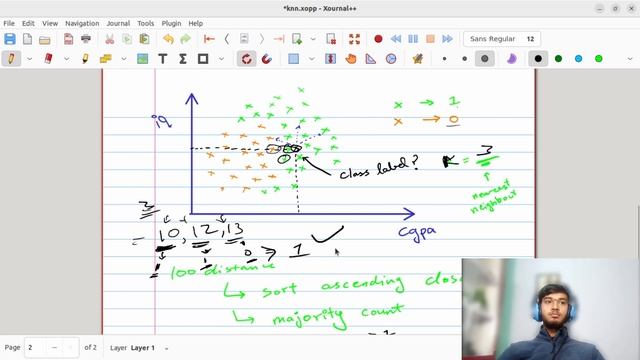Open the LaTeX sigma tool
Viewport: 640px width, 360px height.
click(182, 59)
